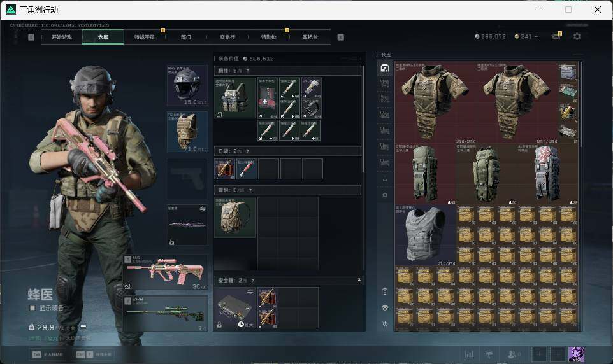Open the player avatar profile

576,354
